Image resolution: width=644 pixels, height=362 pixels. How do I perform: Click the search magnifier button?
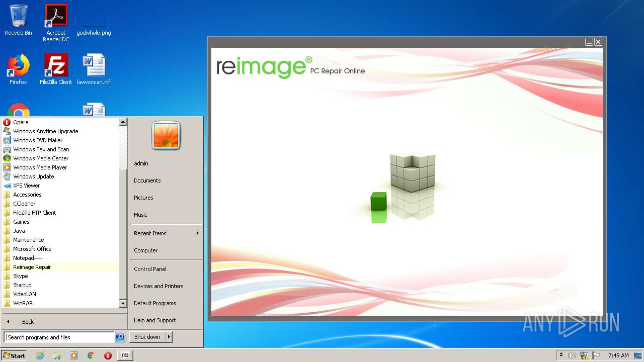click(x=120, y=337)
